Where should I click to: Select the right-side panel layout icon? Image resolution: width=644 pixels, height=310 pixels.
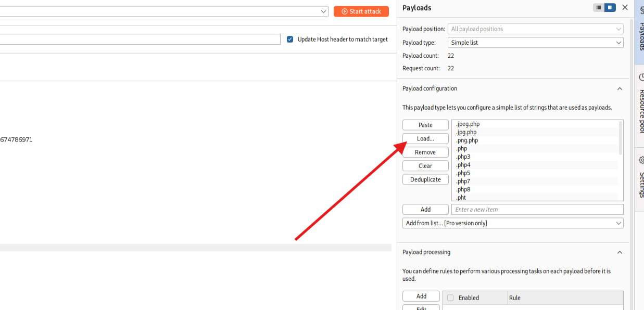[610, 8]
